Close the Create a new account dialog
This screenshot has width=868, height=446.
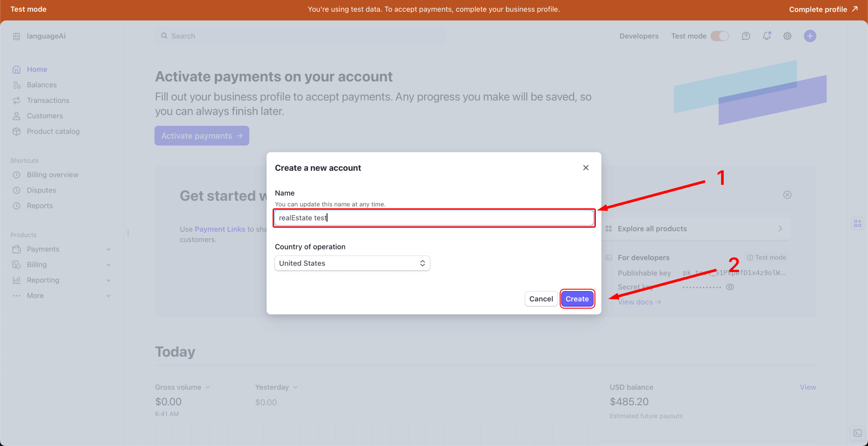point(586,168)
